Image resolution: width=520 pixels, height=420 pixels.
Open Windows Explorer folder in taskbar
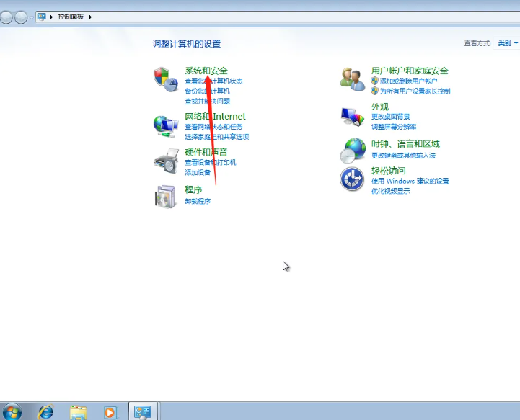coord(79,412)
